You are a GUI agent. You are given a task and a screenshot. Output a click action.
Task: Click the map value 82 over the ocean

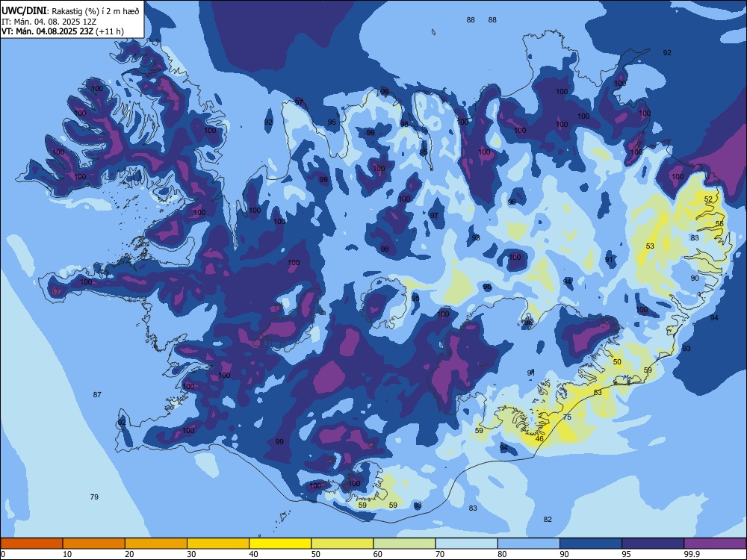(x=548, y=520)
